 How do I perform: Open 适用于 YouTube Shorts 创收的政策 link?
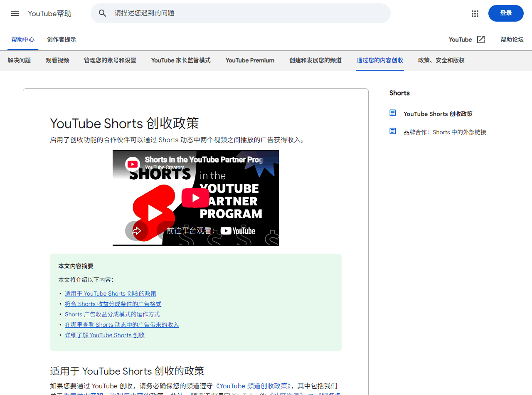pyautogui.click(x=111, y=294)
